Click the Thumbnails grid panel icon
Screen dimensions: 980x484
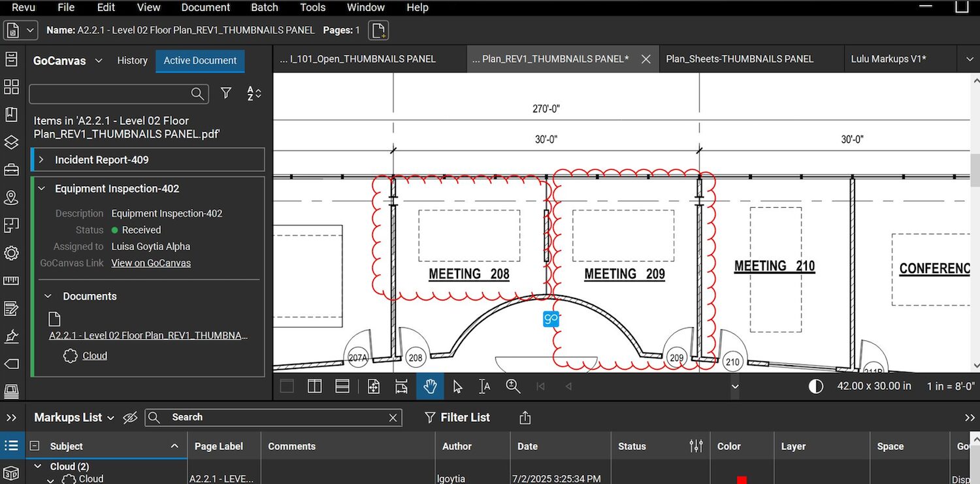pyautogui.click(x=10, y=86)
